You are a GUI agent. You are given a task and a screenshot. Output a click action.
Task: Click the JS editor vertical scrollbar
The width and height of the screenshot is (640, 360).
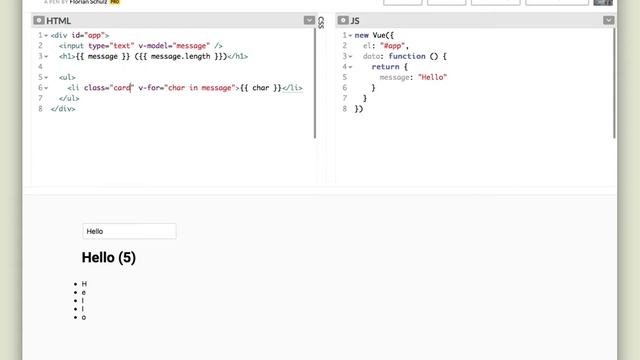point(614,84)
